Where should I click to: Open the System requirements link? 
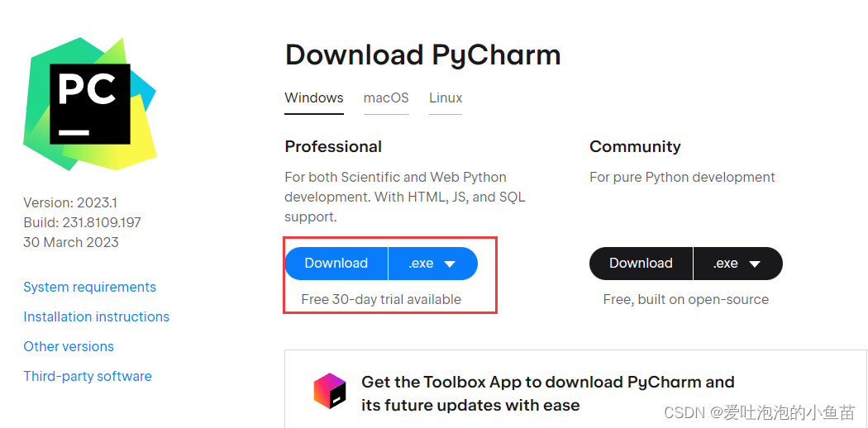click(89, 287)
